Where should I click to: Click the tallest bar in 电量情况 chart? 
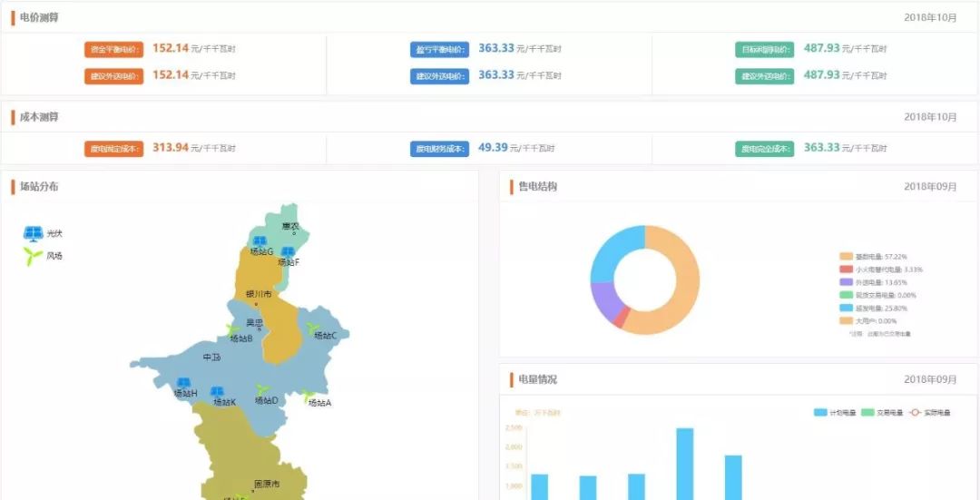685,463
